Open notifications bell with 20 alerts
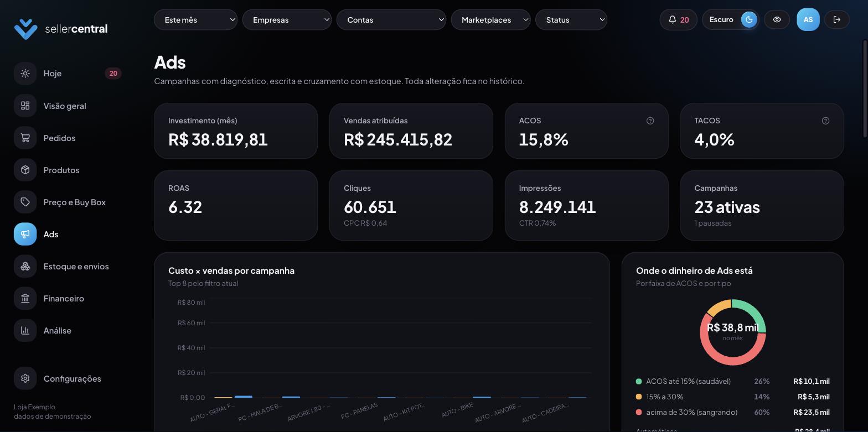 (x=678, y=19)
